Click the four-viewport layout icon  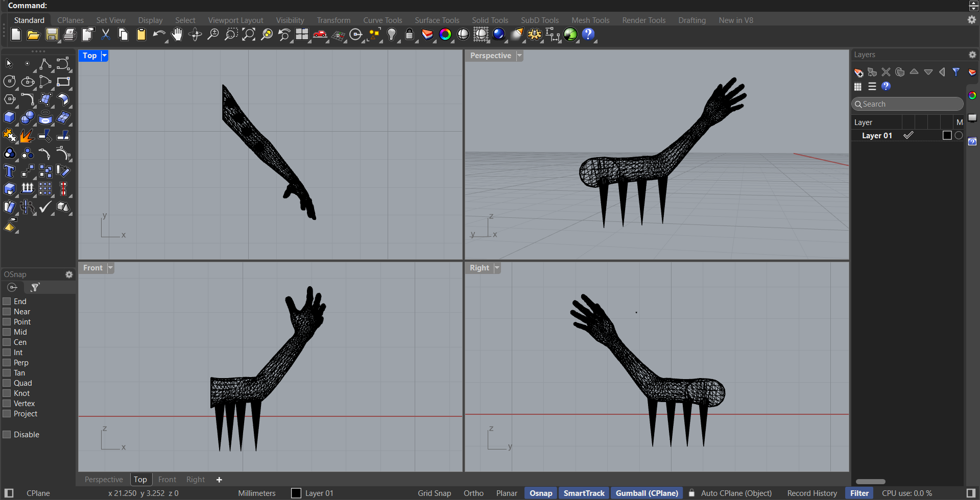[x=302, y=34]
